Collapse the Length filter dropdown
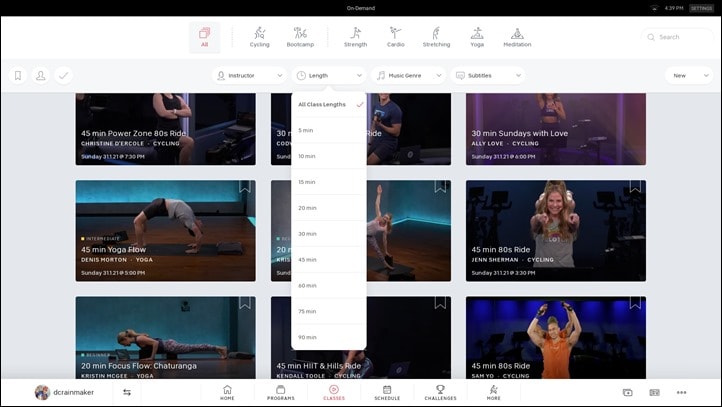Image resolution: width=722 pixels, height=407 pixels. (329, 76)
